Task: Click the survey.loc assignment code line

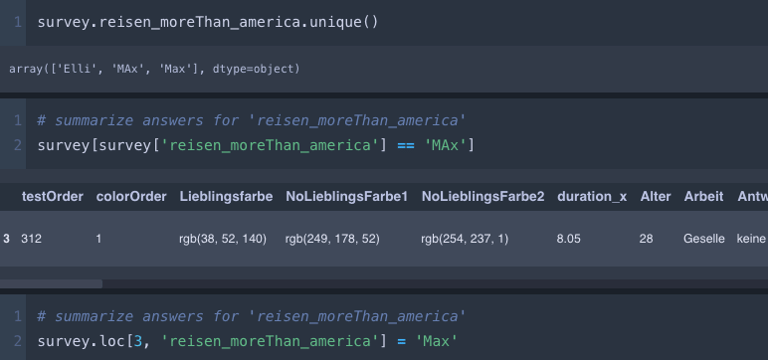Action: (x=247, y=340)
